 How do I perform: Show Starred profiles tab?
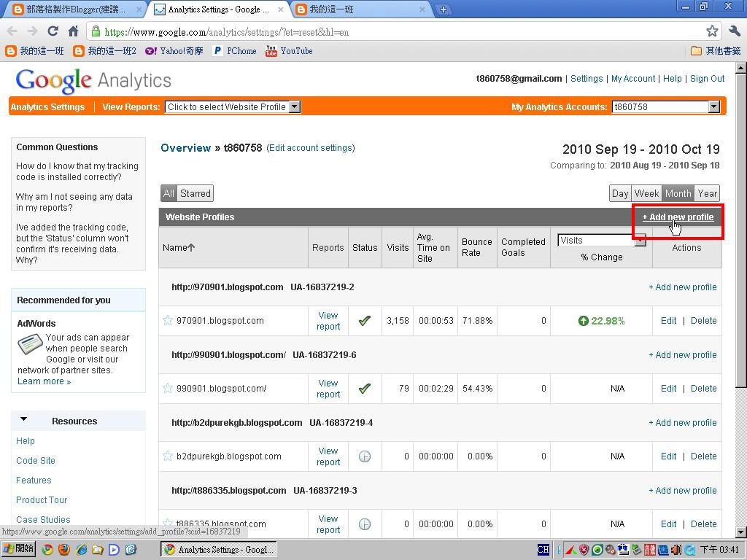(196, 193)
